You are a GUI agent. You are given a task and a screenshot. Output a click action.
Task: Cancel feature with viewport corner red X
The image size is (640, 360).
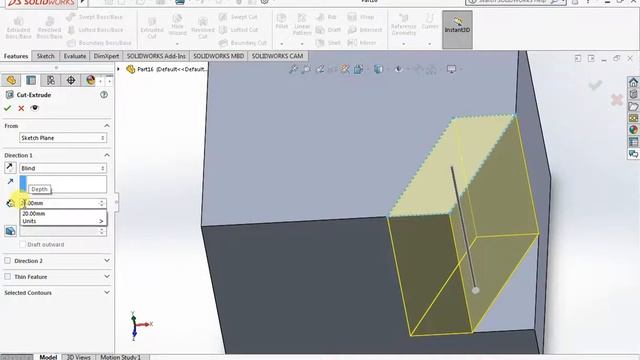tap(617, 100)
